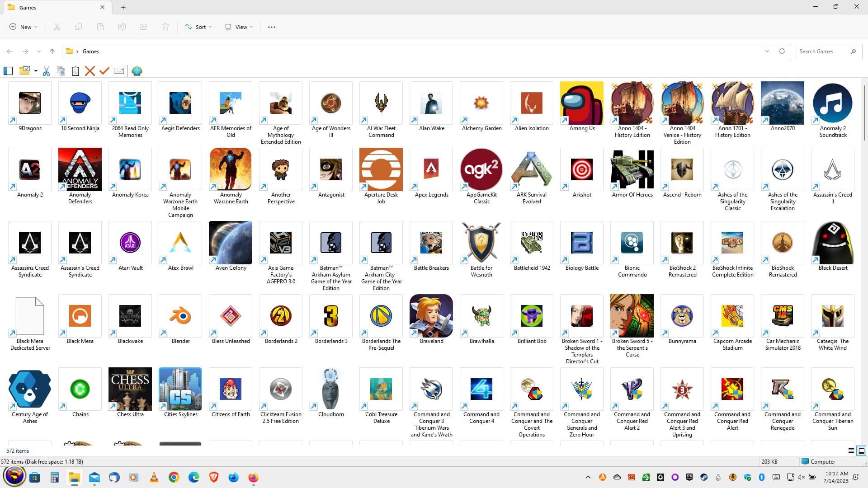Open VLC media player from taskbar

(154, 477)
